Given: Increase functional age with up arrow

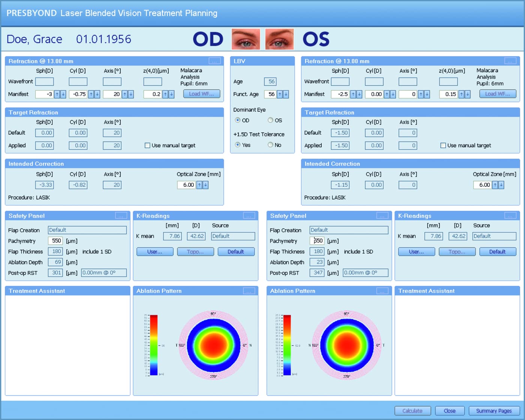Looking at the screenshot, I should 280,94.
